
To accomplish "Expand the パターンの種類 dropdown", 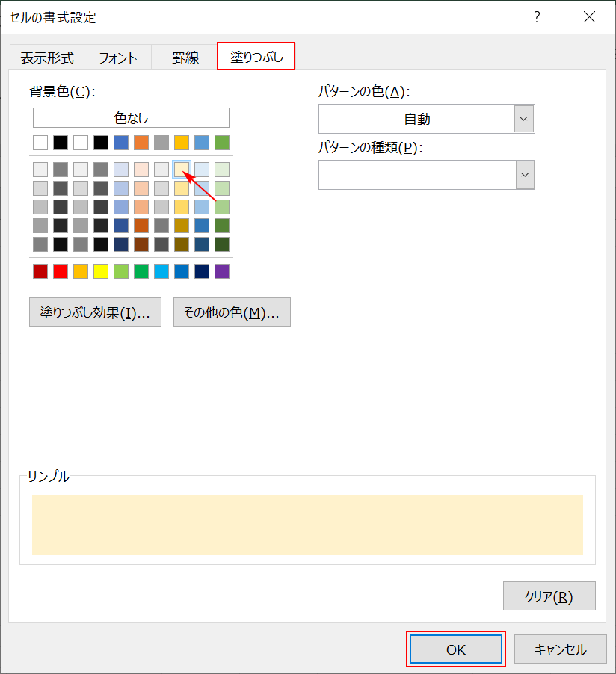I will 525,175.
